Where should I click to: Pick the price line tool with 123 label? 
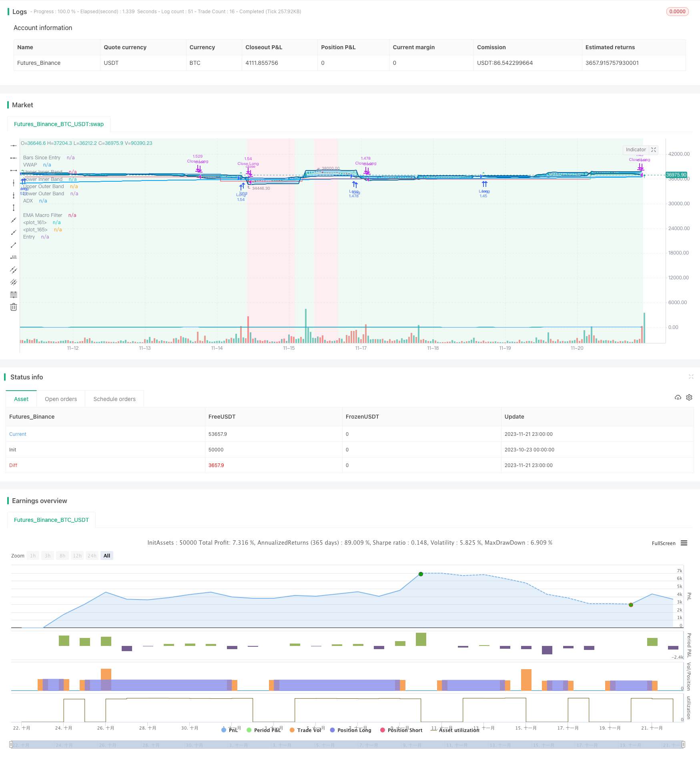coord(14,257)
